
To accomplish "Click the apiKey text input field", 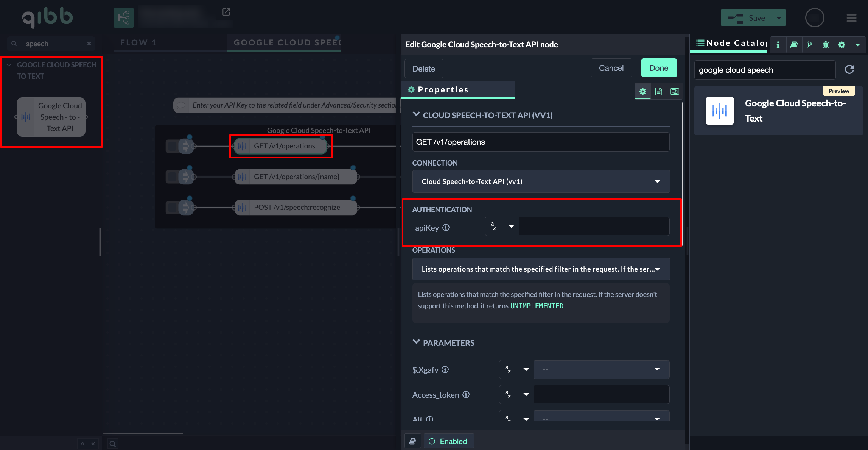I will 593,227.
